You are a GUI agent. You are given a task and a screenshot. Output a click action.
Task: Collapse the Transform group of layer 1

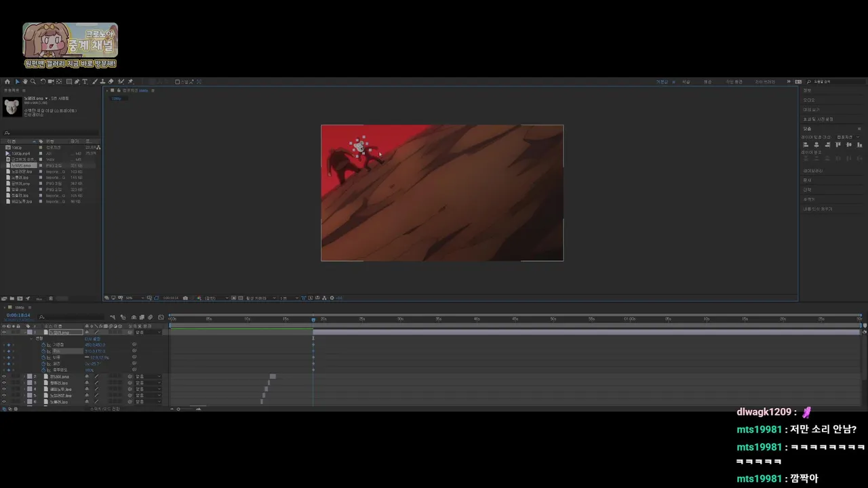pos(31,339)
